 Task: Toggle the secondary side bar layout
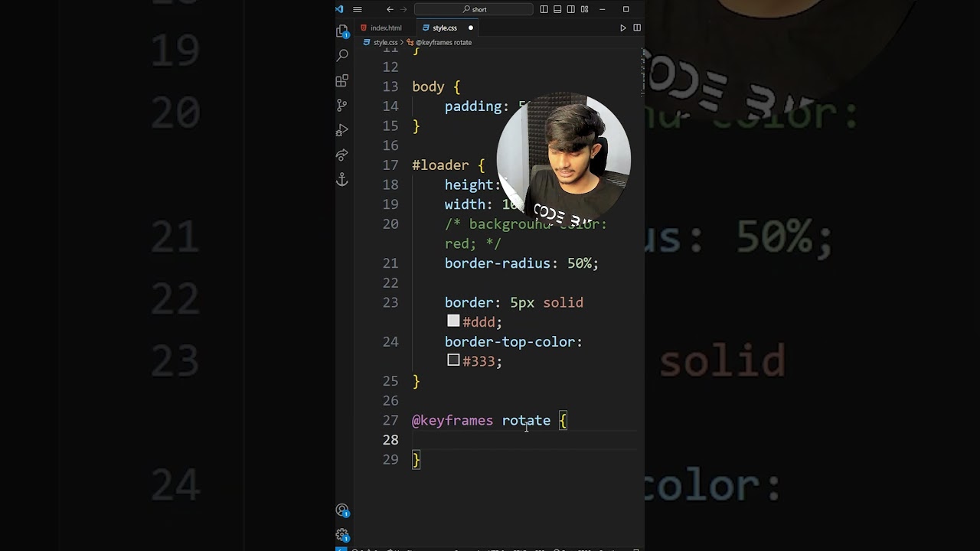click(571, 9)
